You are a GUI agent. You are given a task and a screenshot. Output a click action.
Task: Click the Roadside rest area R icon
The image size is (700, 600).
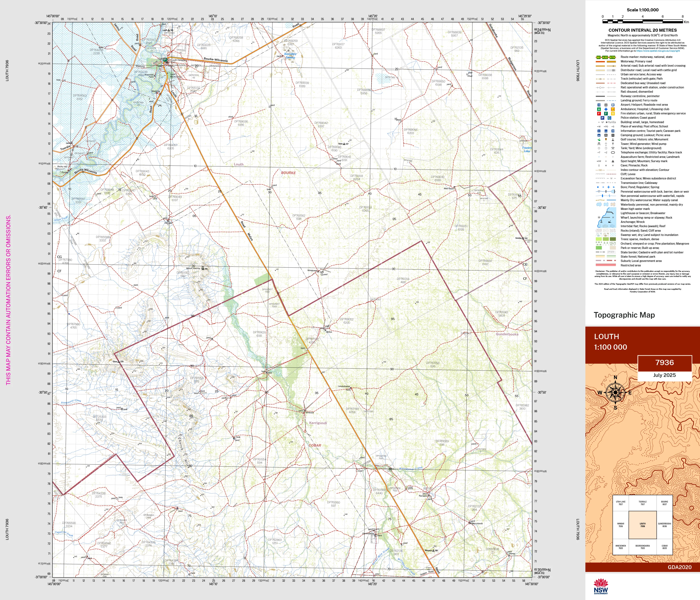613,105
